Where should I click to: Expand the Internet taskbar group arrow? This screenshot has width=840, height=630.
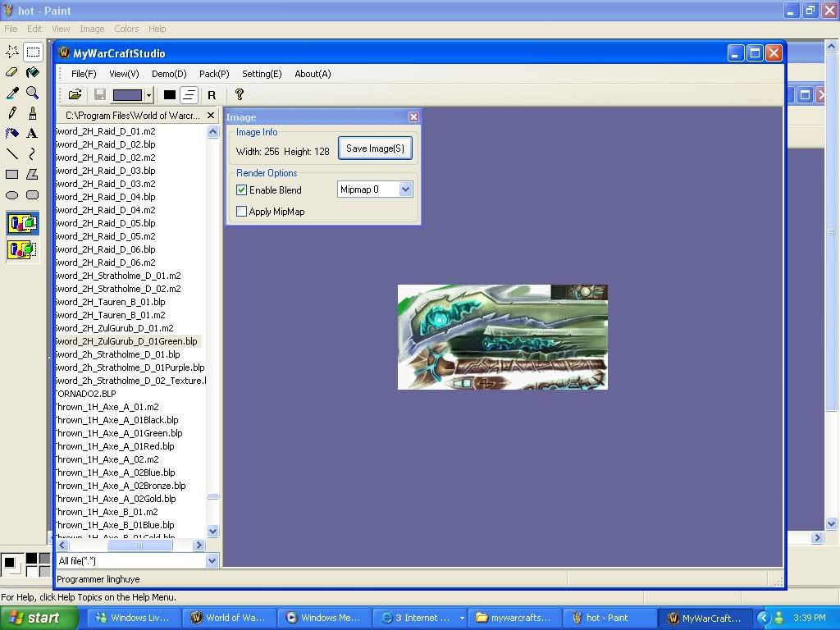point(462,619)
